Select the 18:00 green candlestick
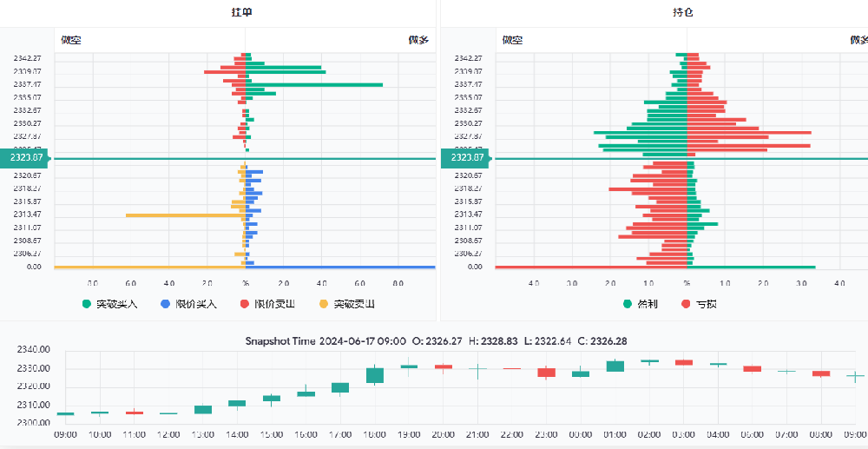 tap(375, 375)
